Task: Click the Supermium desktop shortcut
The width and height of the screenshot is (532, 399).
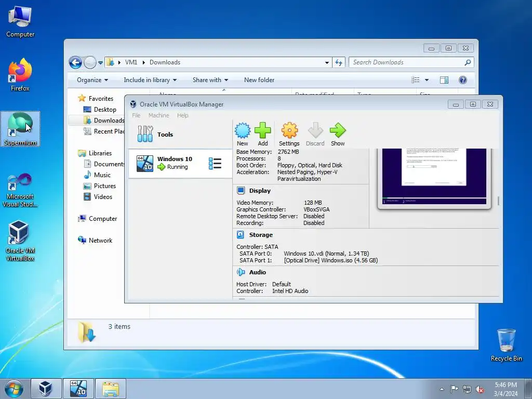Action: coord(20,129)
